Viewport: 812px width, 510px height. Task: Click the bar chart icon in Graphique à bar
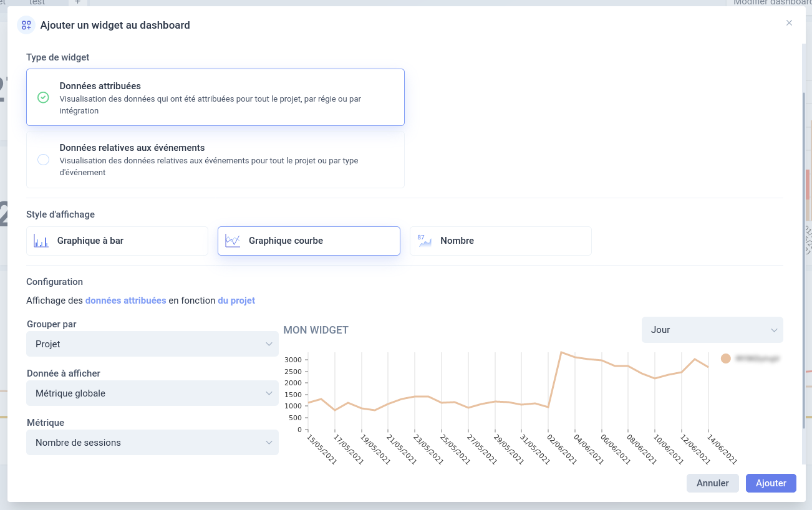tap(41, 241)
